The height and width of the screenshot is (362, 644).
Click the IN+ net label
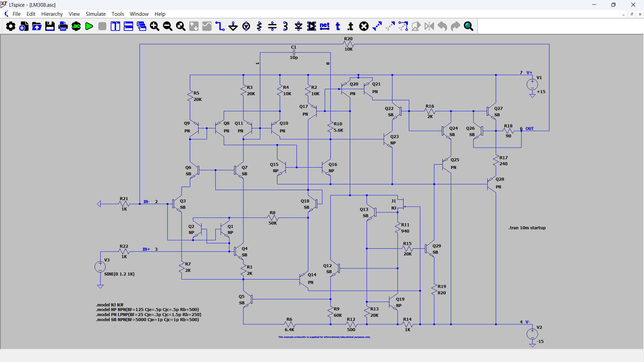(x=146, y=249)
